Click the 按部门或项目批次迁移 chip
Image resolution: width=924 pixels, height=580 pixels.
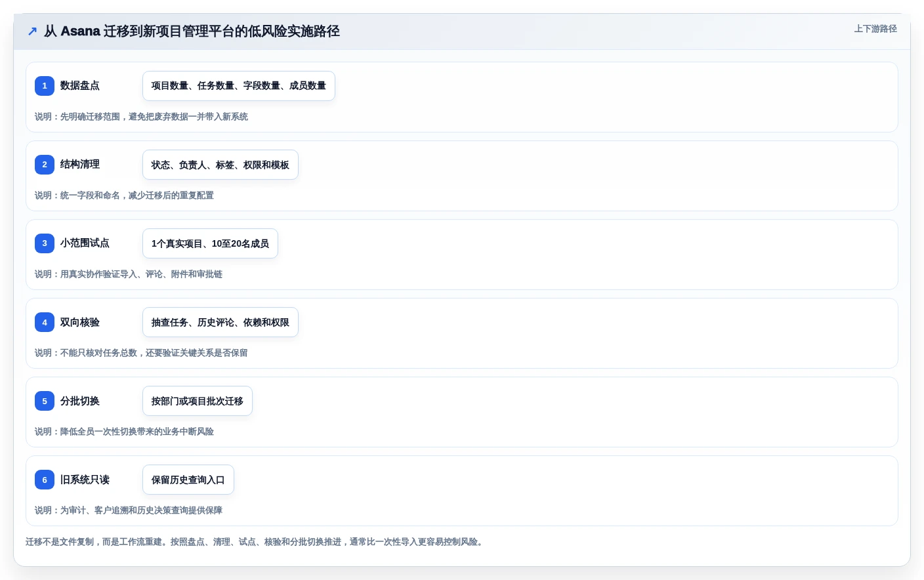(198, 401)
